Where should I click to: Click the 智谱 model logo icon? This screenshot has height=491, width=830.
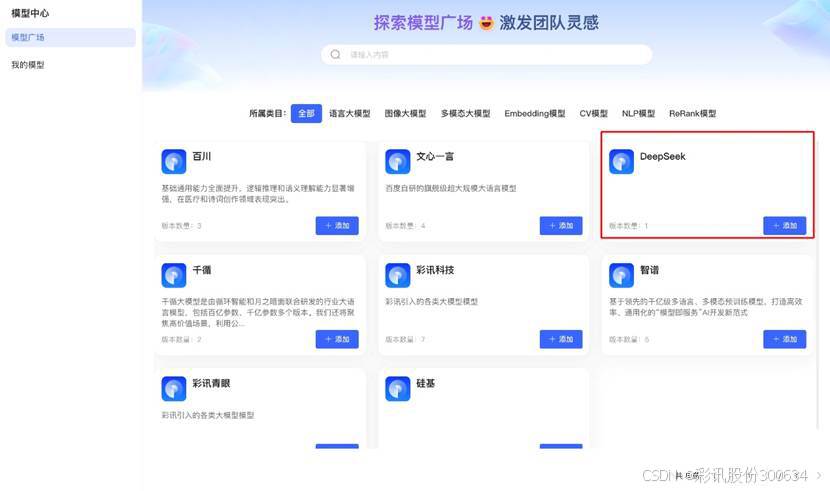click(x=621, y=275)
